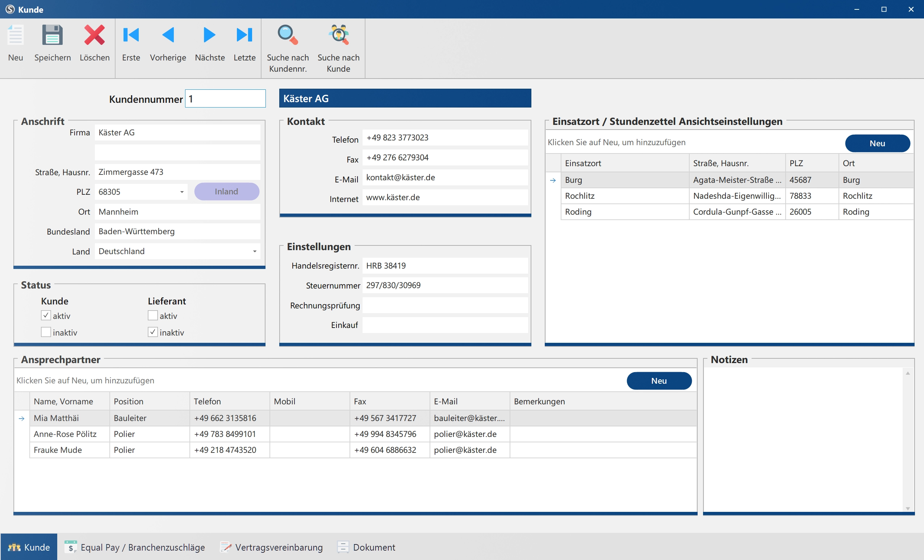Viewport: 924px width, 560px height.
Task: Click into the Kundennummer input field
Action: tap(225, 99)
